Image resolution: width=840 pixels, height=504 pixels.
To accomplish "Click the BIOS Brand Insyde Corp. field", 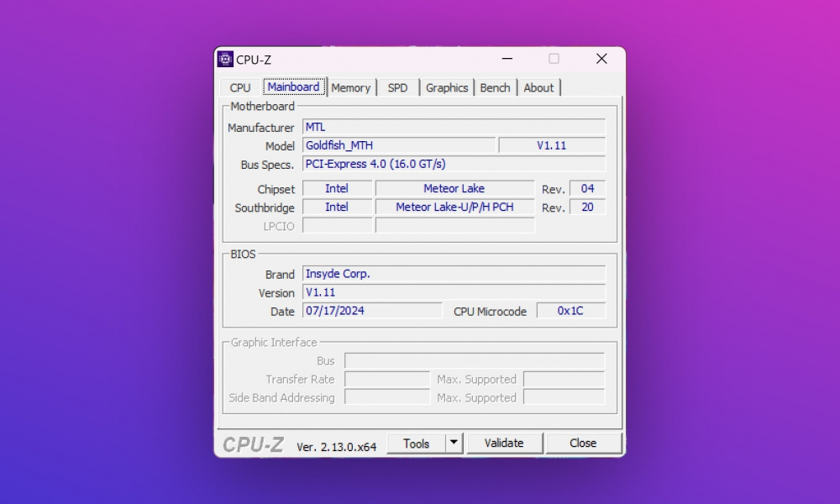I will (x=454, y=274).
